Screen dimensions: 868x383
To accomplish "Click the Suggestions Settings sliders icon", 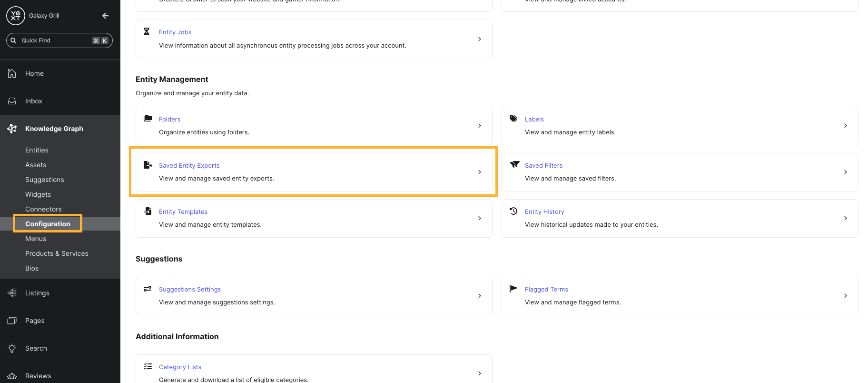I will [148, 289].
